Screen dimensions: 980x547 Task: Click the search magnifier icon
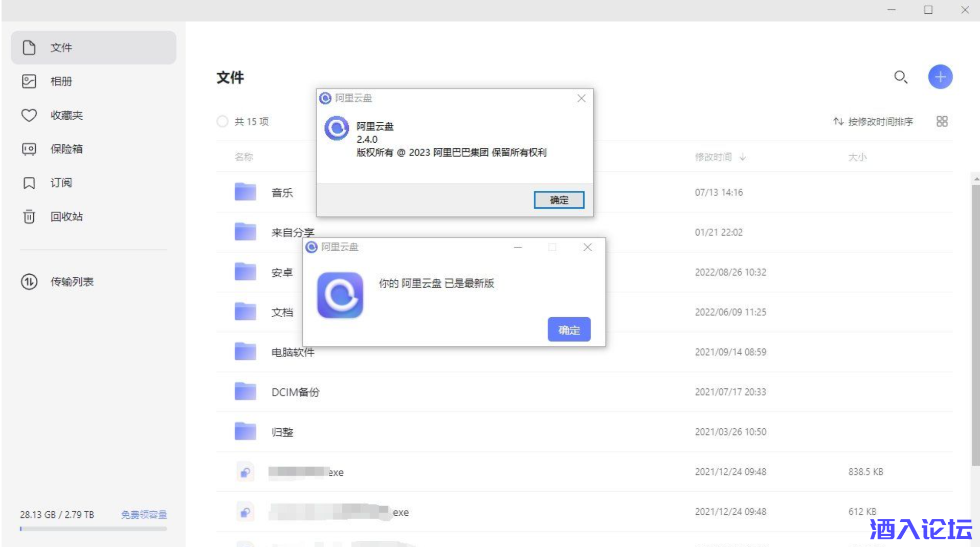click(x=901, y=77)
